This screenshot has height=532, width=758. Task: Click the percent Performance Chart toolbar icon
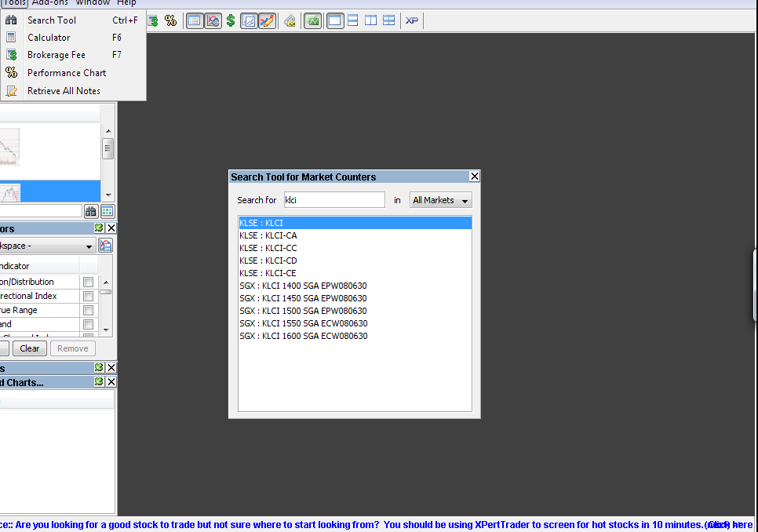click(x=170, y=20)
